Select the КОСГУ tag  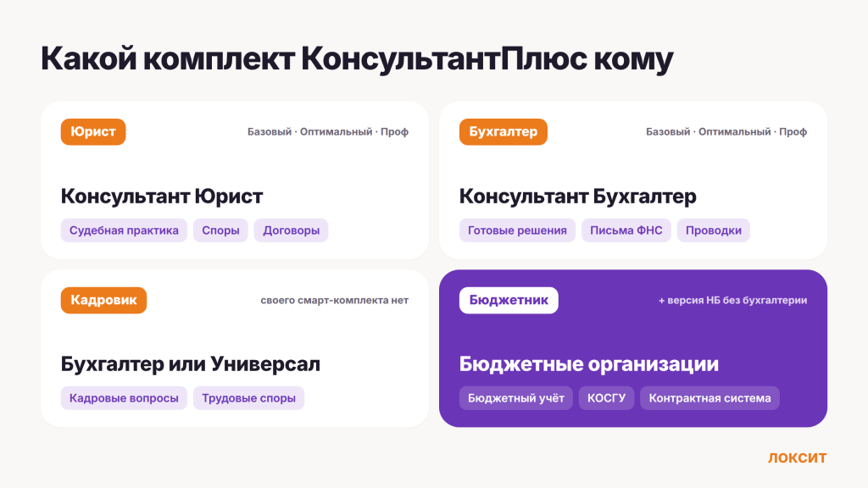tap(606, 398)
